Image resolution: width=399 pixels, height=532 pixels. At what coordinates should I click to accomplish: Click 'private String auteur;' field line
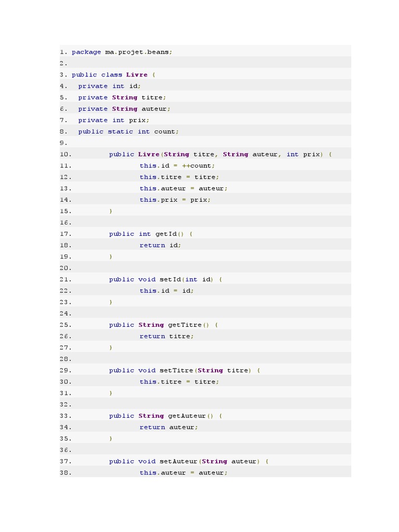[x=124, y=109]
